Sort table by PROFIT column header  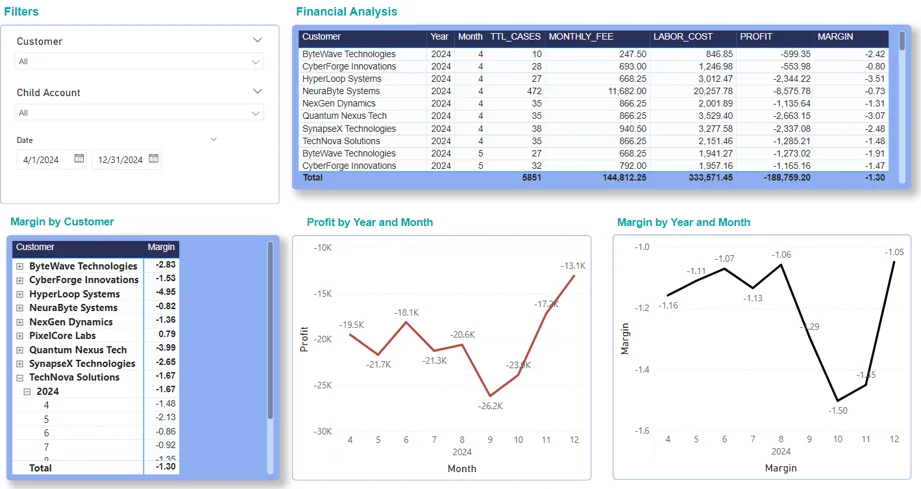756,36
